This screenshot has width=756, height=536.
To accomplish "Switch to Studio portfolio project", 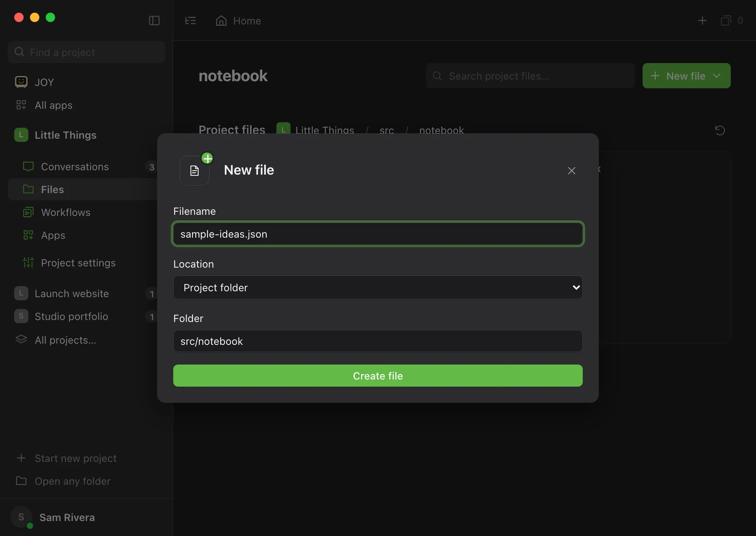I will [x=83, y=316].
